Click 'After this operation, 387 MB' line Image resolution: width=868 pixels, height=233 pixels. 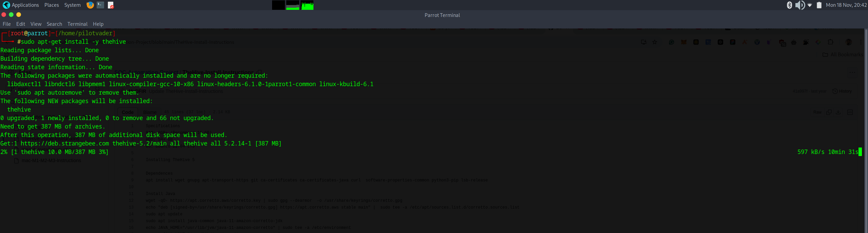coord(114,135)
